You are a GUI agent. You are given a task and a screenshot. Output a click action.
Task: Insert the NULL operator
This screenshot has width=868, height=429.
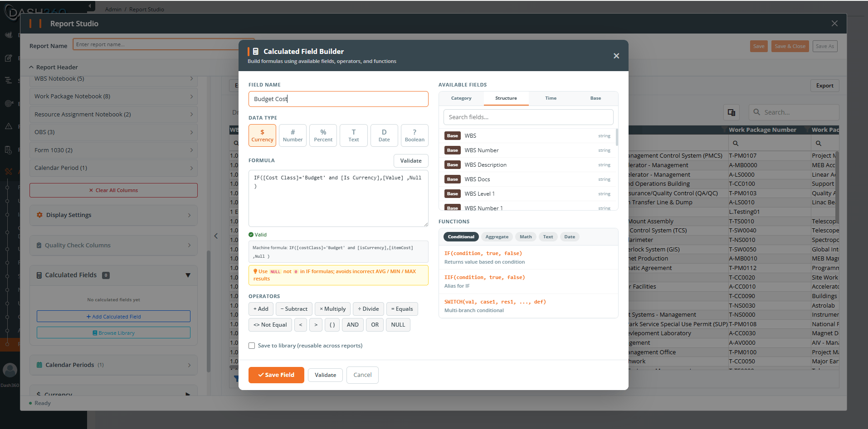pyautogui.click(x=398, y=325)
